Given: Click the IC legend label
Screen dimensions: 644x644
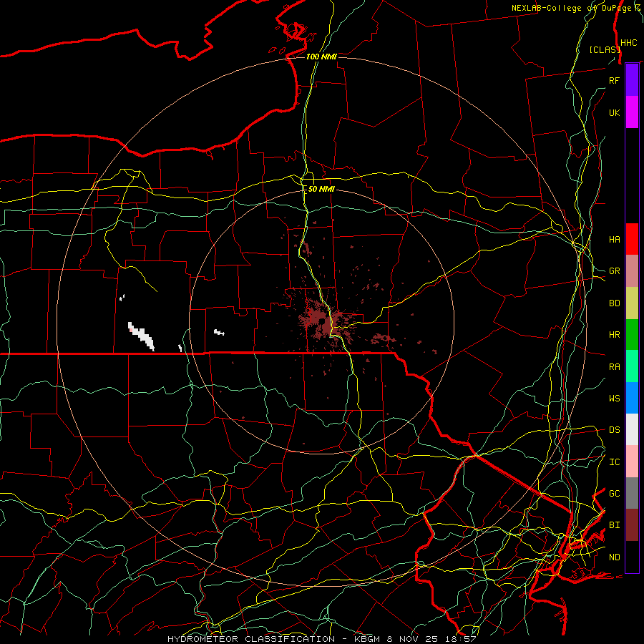Looking at the screenshot, I should (614, 462).
